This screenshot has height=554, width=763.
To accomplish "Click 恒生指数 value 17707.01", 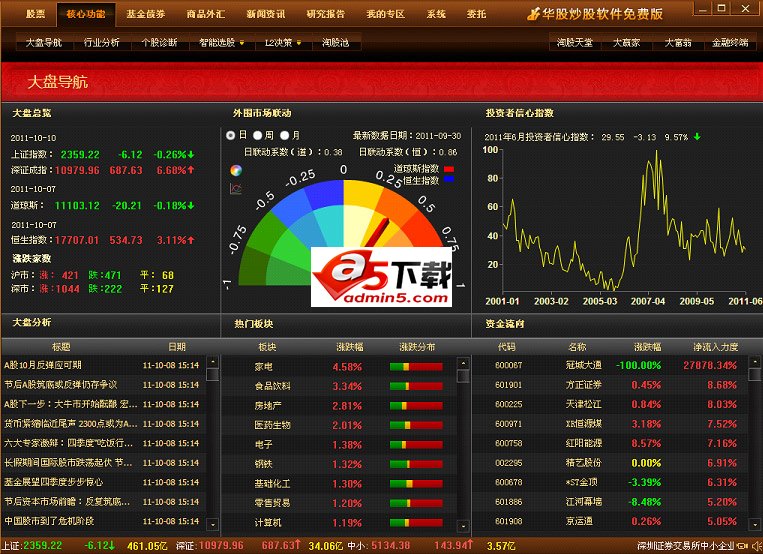I will (x=77, y=240).
